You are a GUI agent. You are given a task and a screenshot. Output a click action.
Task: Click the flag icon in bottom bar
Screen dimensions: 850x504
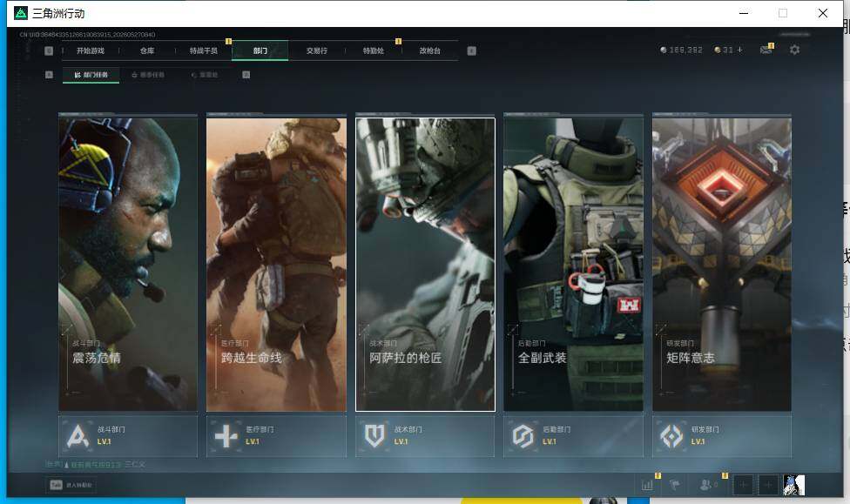[x=675, y=485]
